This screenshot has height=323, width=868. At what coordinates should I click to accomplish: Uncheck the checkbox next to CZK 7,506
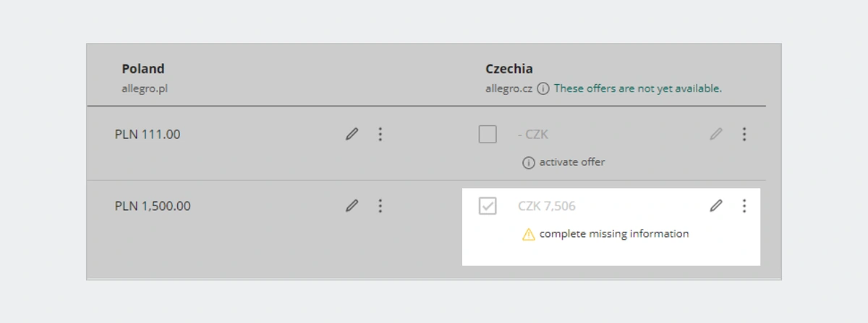(x=488, y=206)
